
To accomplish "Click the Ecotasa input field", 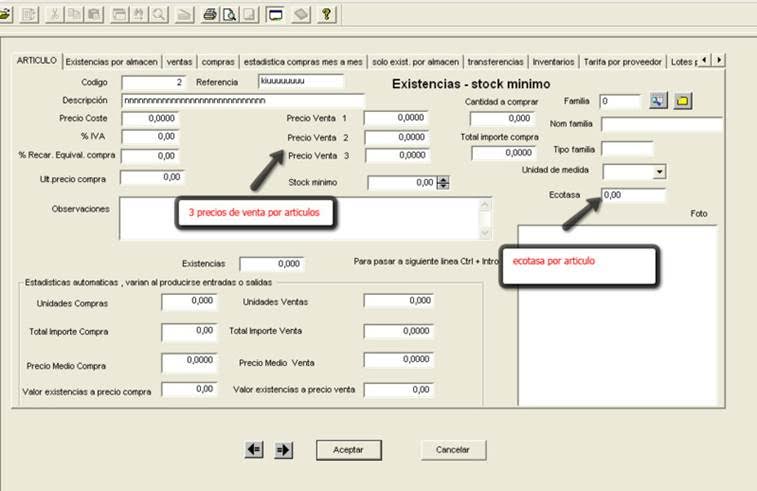I will tap(634, 196).
